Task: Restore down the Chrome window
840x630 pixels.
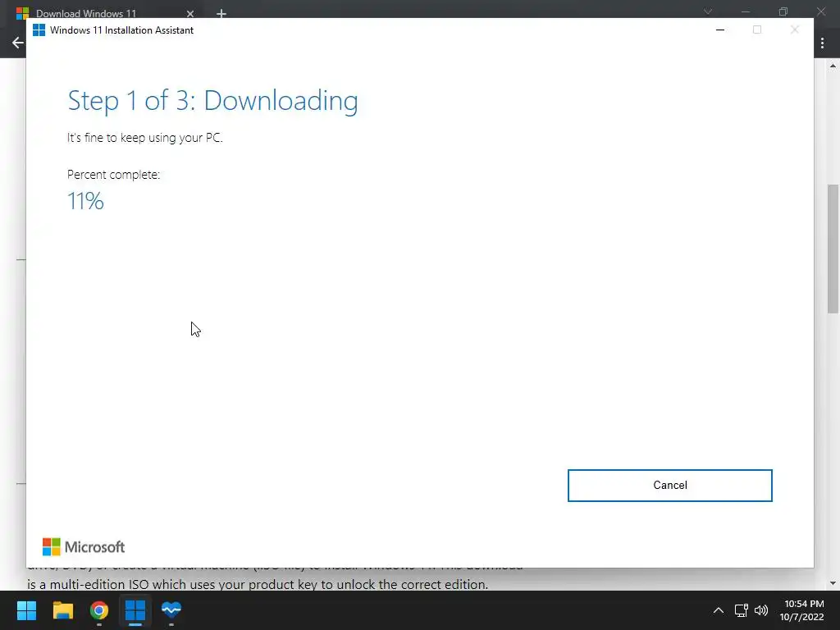Action: (x=783, y=11)
